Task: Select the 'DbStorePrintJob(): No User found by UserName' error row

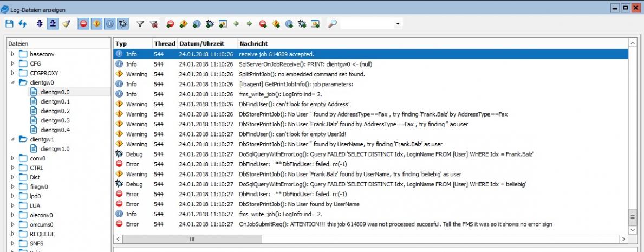Action: (x=299, y=204)
